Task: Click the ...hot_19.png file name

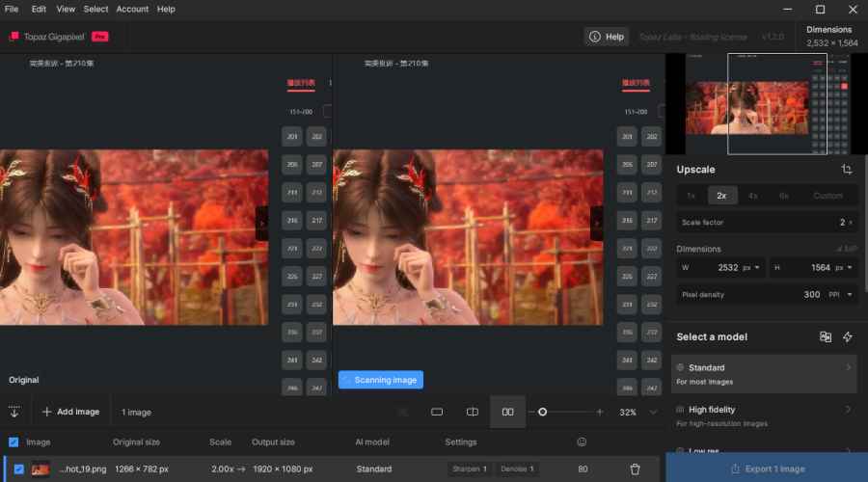Action: [x=83, y=469]
